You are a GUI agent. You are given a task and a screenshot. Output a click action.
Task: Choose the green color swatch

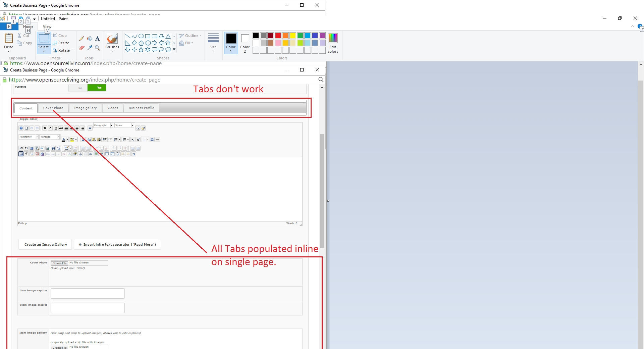(x=300, y=36)
